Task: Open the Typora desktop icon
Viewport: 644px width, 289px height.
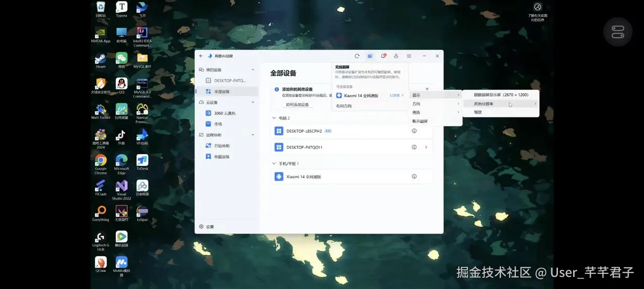Action: click(x=122, y=10)
